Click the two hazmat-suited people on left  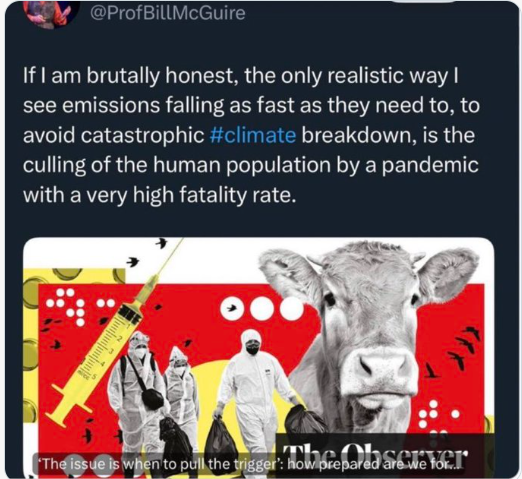coord(153,393)
